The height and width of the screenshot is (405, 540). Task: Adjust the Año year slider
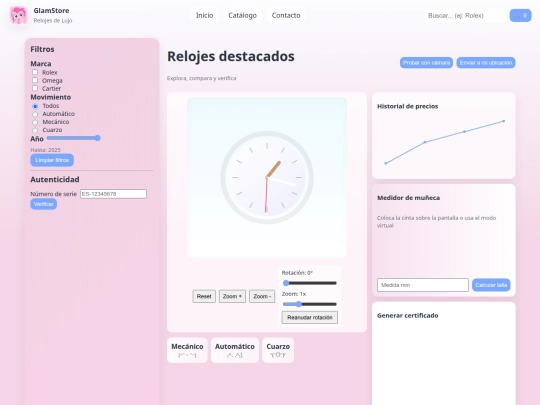[x=73, y=138]
